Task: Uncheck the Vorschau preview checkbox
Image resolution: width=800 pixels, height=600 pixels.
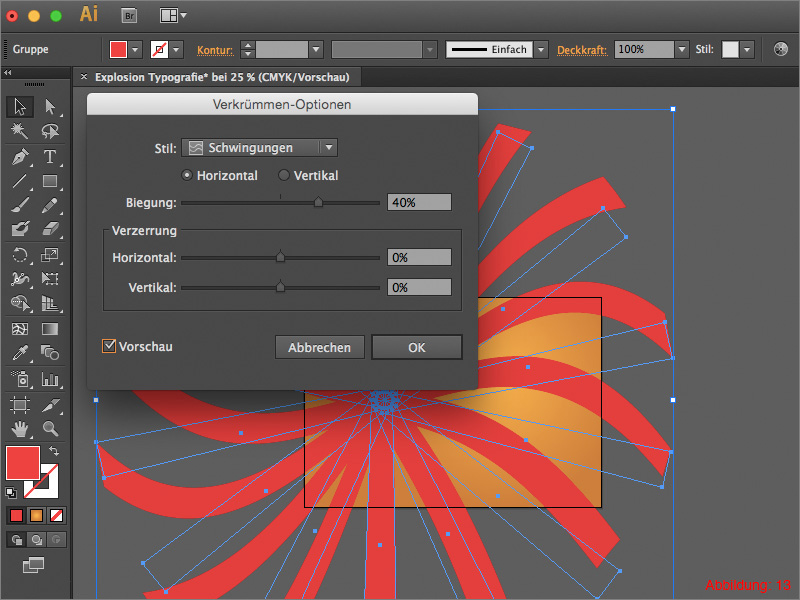Action: pos(108,347)
